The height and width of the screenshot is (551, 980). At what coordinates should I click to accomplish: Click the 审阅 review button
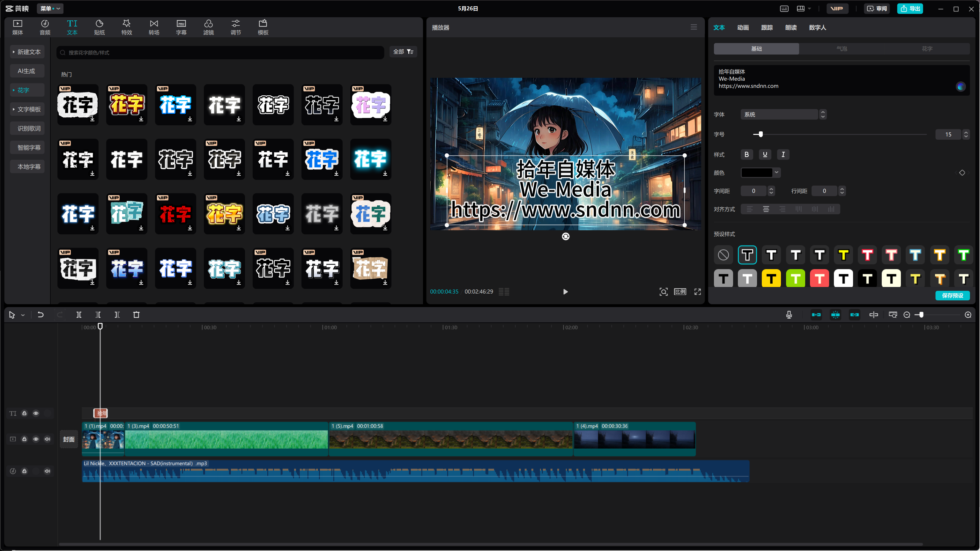[x=877, y=8]
